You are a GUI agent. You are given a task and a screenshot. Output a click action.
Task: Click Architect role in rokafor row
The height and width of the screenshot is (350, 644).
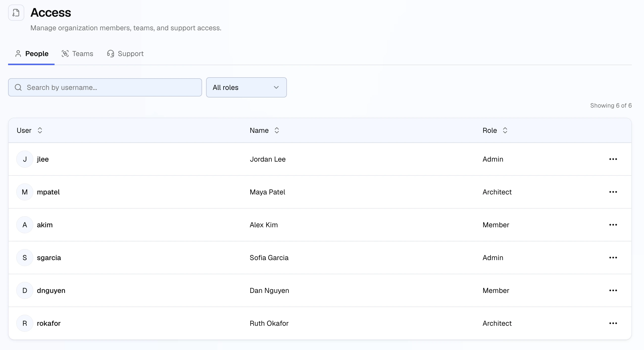497,323
